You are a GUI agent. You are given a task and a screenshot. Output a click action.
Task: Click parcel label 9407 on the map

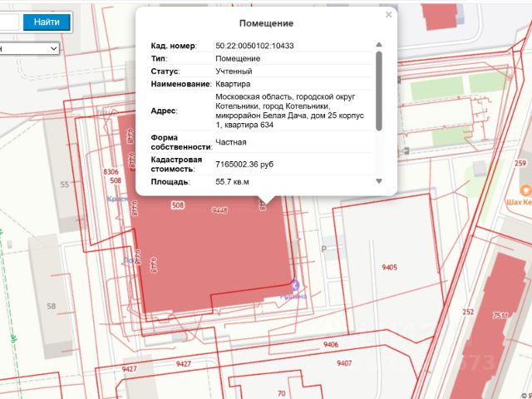tap(344, 363)
